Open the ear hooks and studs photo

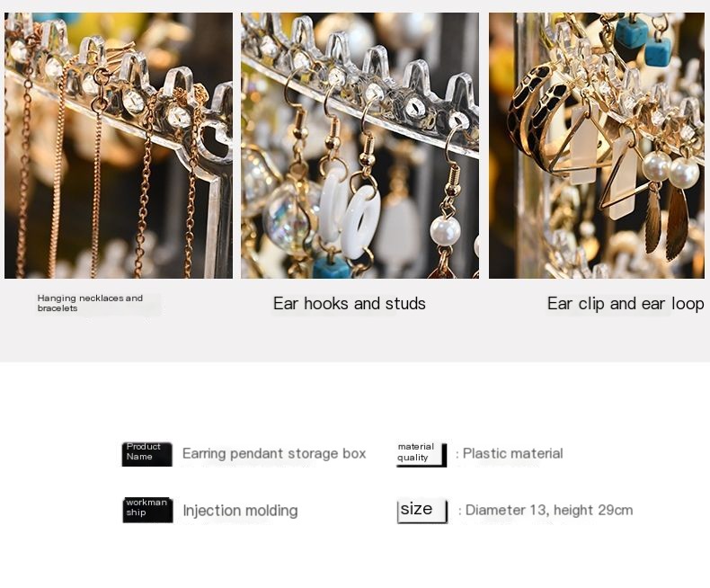[x=360, y=146]
